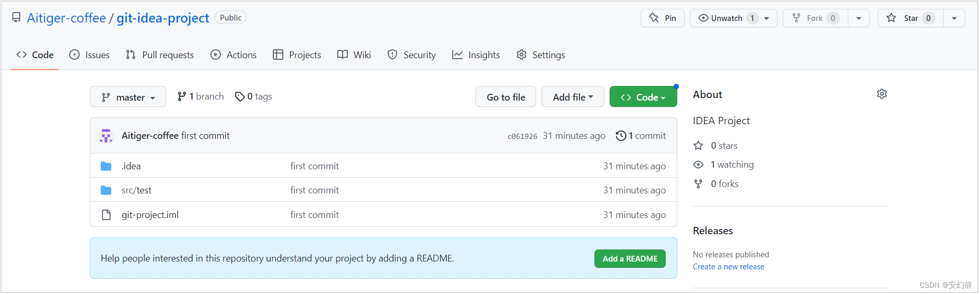Open first commit message for git-project.iml row
The height and width of the screenshot is (294, 980).
tap(315, 215)
